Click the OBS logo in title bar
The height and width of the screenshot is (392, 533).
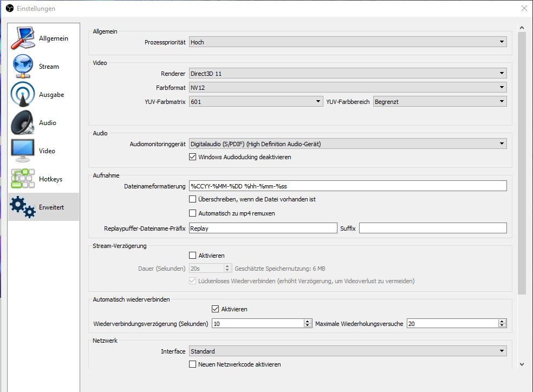pyautogui.click(x=9, y=8)
